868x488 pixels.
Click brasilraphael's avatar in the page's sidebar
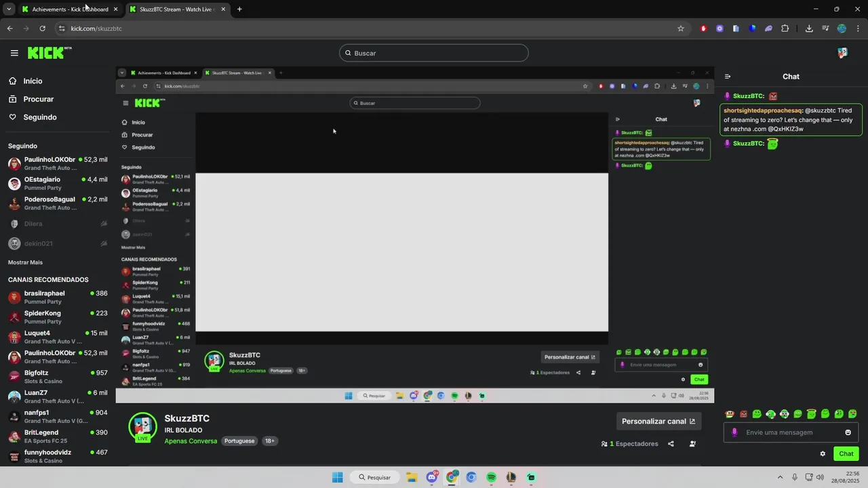[14, 298]
